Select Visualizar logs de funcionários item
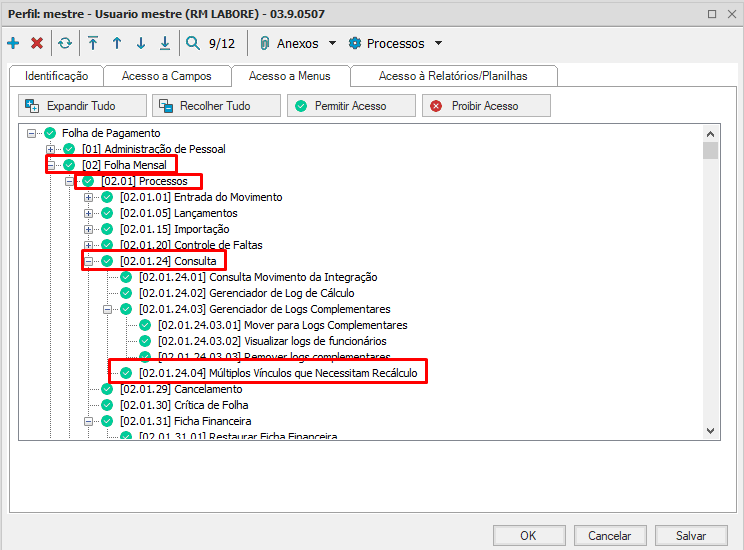The width and height of the screenshot is (744, 550). coord(272,341)
